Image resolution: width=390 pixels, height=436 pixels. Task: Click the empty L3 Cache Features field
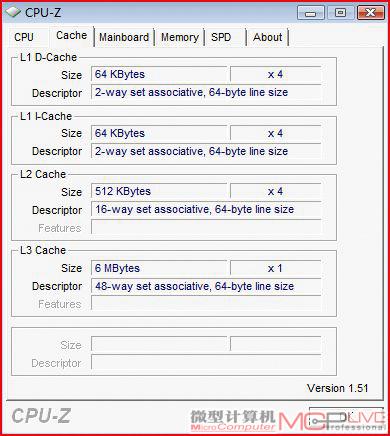pos(206,304)
